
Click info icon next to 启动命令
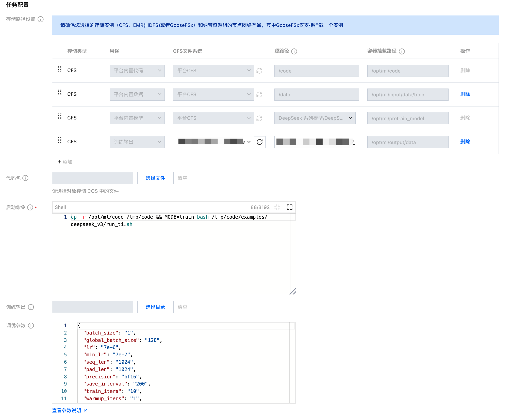click(30, 207)
